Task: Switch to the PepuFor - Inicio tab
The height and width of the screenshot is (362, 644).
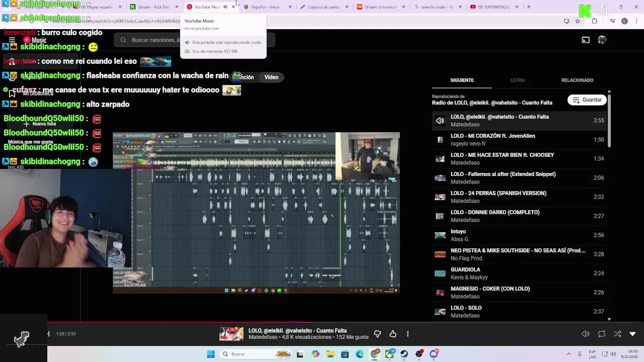Action: [x=265, y=7]
